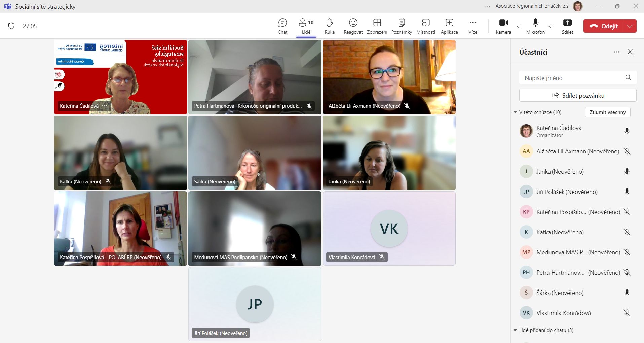The image size is (644, 343).
Task: Collapse V této schůzce section
Action: (515, 112)
